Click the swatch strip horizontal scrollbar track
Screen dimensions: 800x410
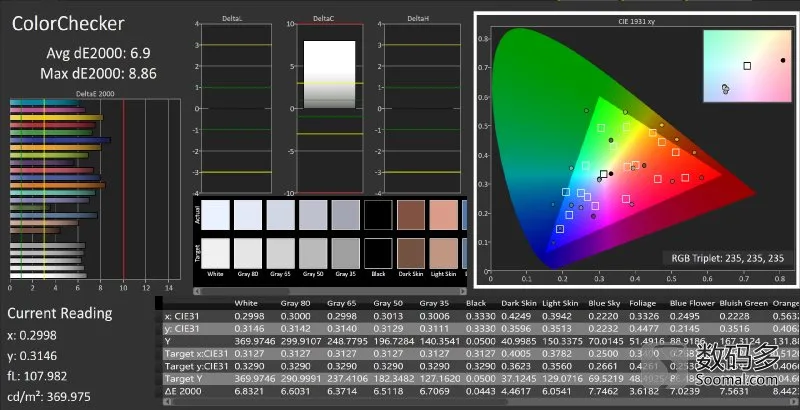pyautogui.click(x=330, y=292)
